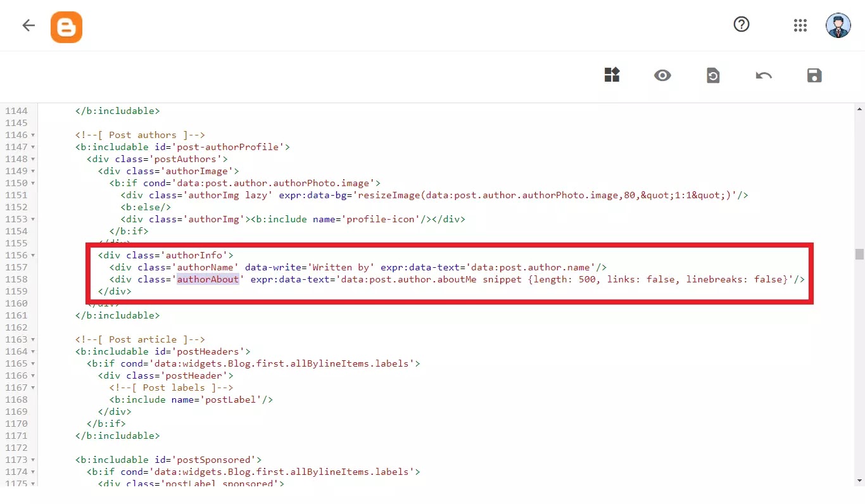Collapse code fold at line 1164
Image resolution: width=865 pixels, height=504 pixels.
33,351
